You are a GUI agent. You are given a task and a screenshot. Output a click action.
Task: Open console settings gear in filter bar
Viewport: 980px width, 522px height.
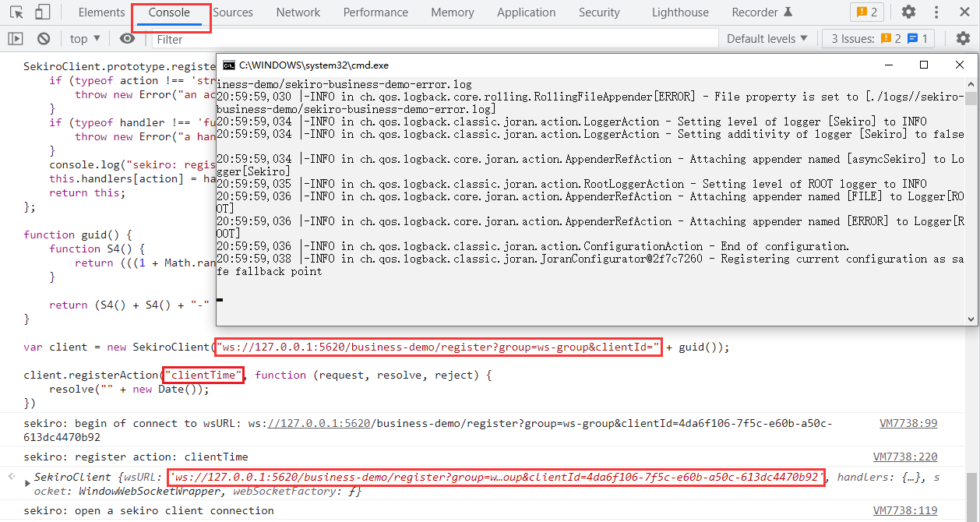(963, 39)
